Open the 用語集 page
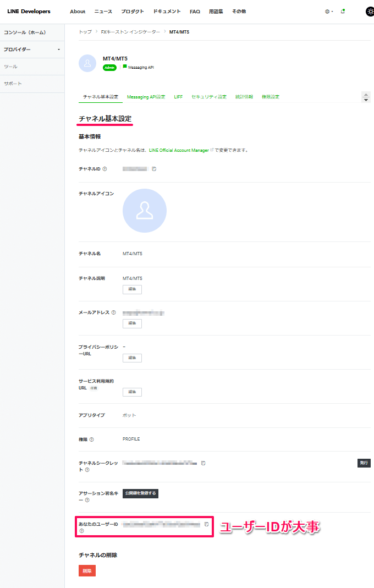The width and height of the screenshot is (374, 588). pyautogui.click(x=216, y=12)
